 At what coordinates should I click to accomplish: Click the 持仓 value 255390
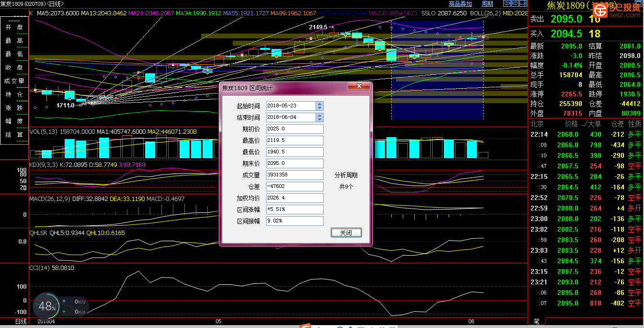(570, 104)
